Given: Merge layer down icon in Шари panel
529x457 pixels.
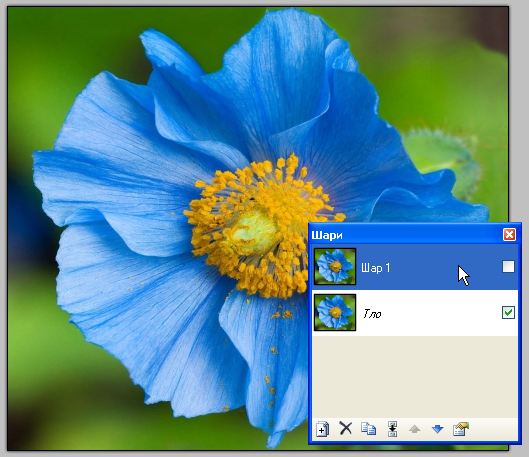Looking at the screenshot, I should click(392, 429).
